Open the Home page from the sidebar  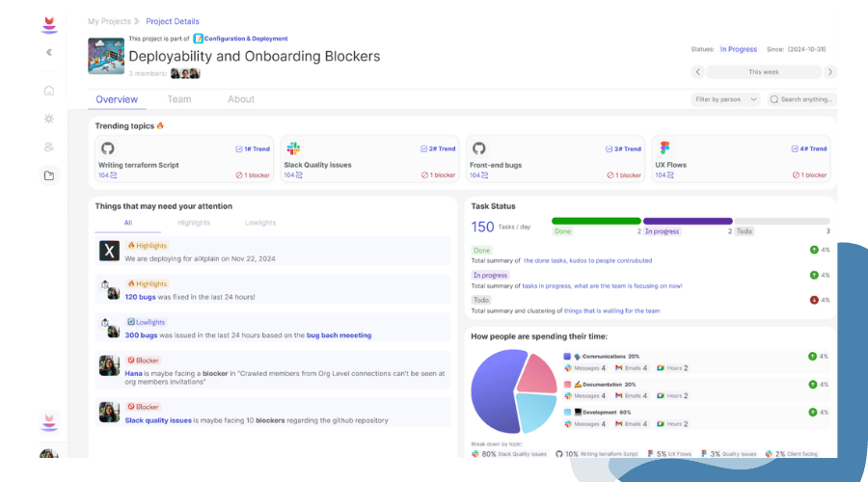tap(49, 91)
